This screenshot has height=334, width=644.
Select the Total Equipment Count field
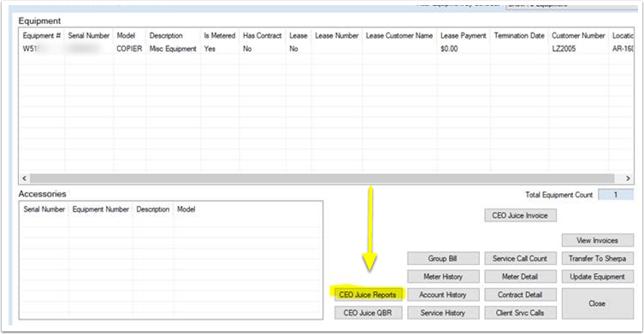click(616, 195)
